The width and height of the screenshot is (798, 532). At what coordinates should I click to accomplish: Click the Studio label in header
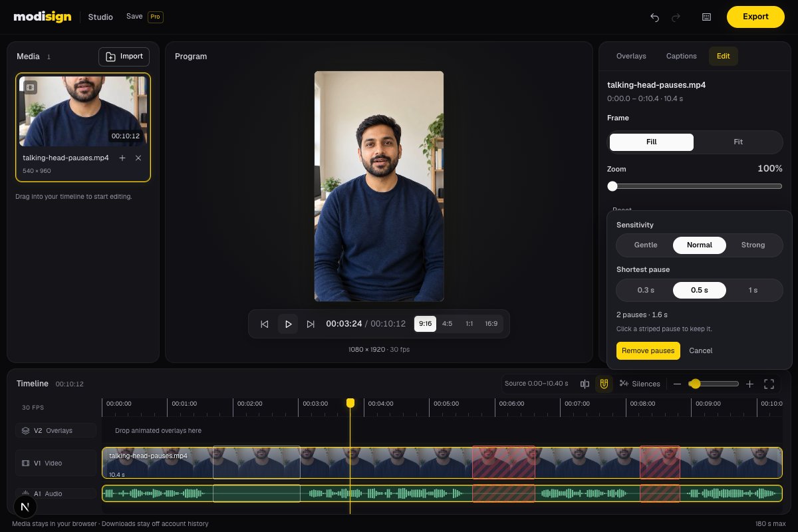(x=100, y=17)
